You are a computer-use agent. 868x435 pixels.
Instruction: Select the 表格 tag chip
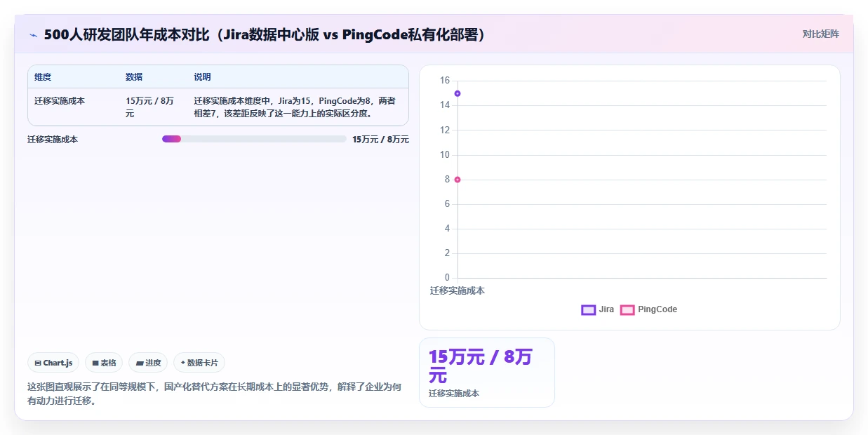coord(104,363)
